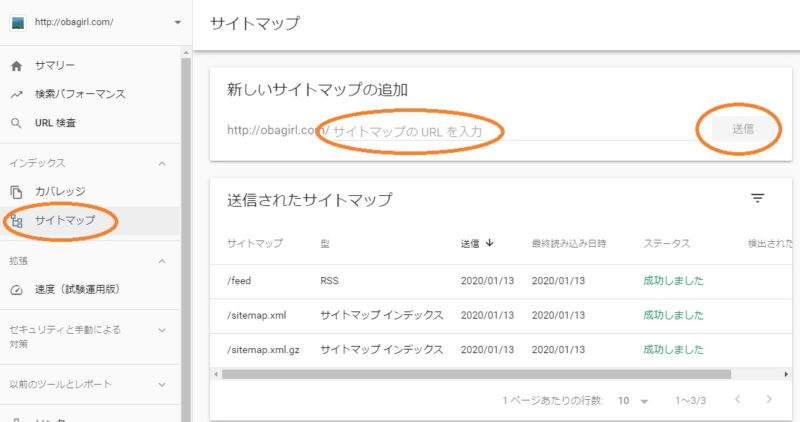This screenshot has height=422, width=800.
Task: Open 検索パフォーマンス in the sidebar
Action: [x=90, y=94]
